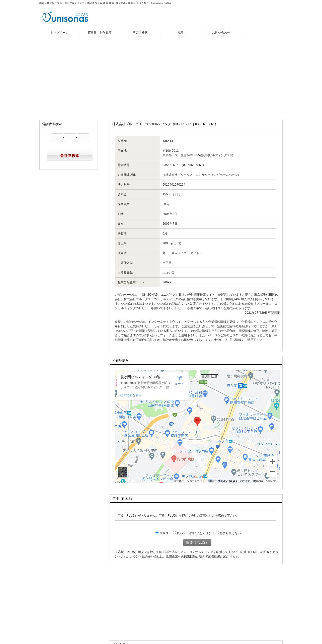This screenshot has width=322, height=644.
Task: Click 文部科学省 gray map marker
Action: click(x=213, y=419)
